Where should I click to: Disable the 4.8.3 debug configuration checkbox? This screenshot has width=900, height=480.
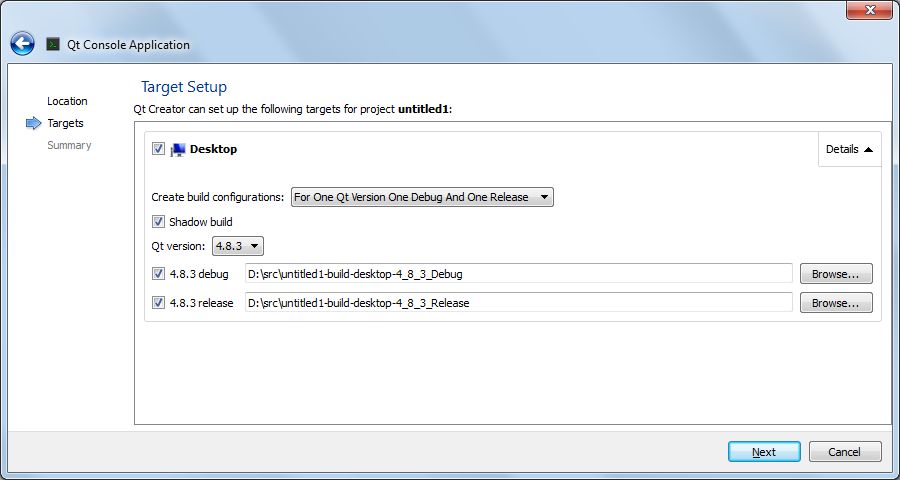tap(158, 273)
